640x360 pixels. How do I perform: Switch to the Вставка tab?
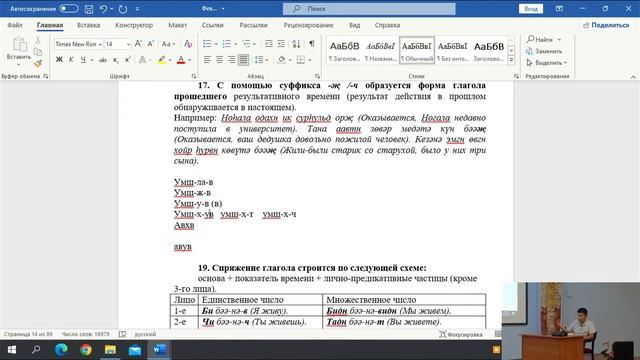tap(89, 25)
